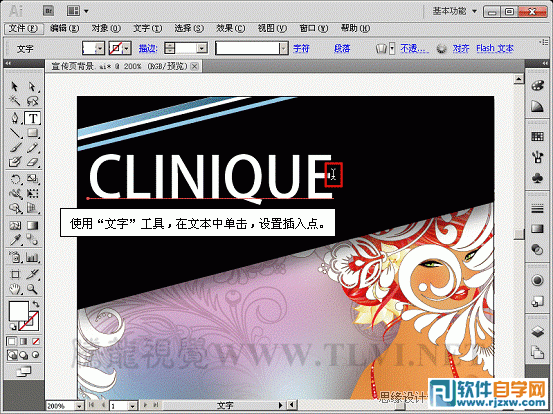
Task: Choose Draw Normal mode
Action: point(12,355)
